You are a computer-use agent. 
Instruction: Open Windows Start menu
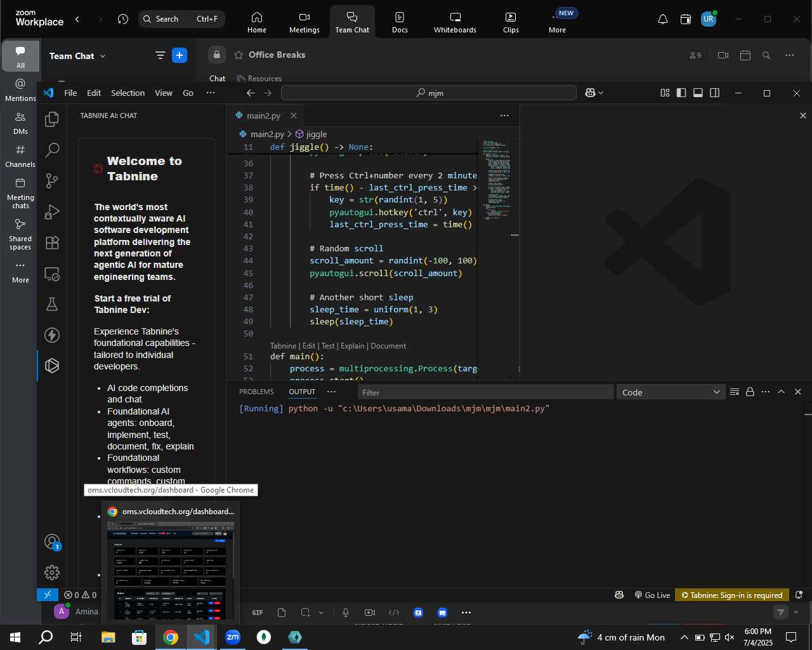(15, 637)
